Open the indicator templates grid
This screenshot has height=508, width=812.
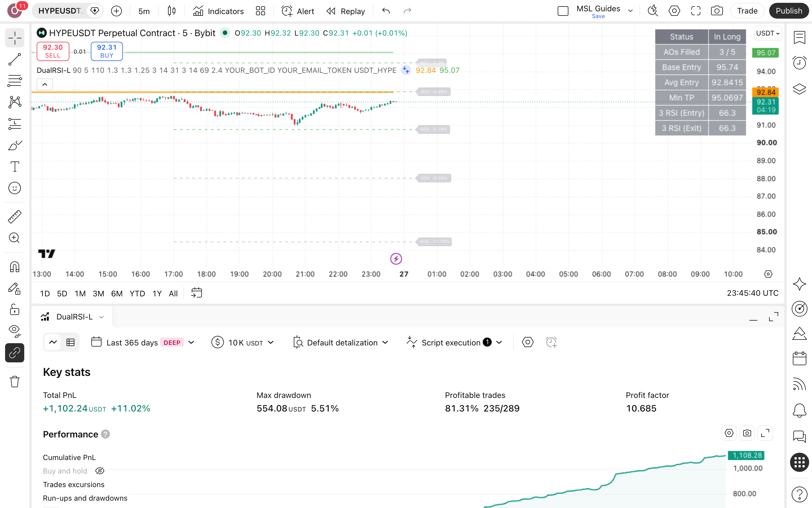(261, 11)
